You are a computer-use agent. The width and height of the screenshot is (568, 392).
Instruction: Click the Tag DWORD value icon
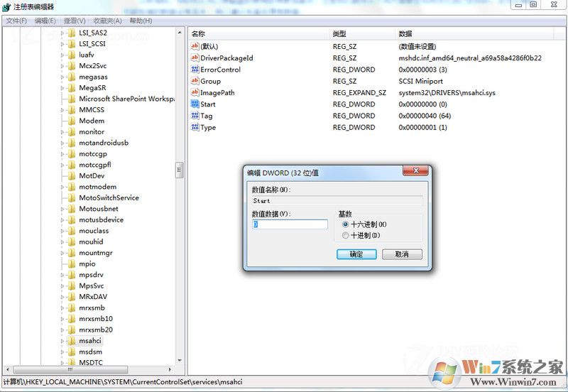195,116
